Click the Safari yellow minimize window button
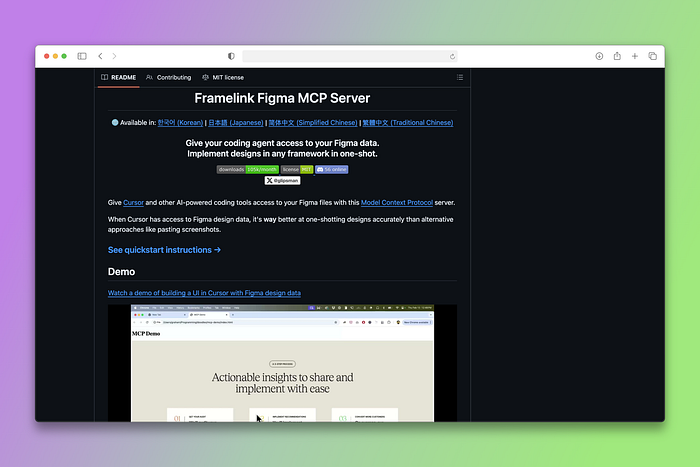This screenshot has width=700, height=467. point(55,56)
